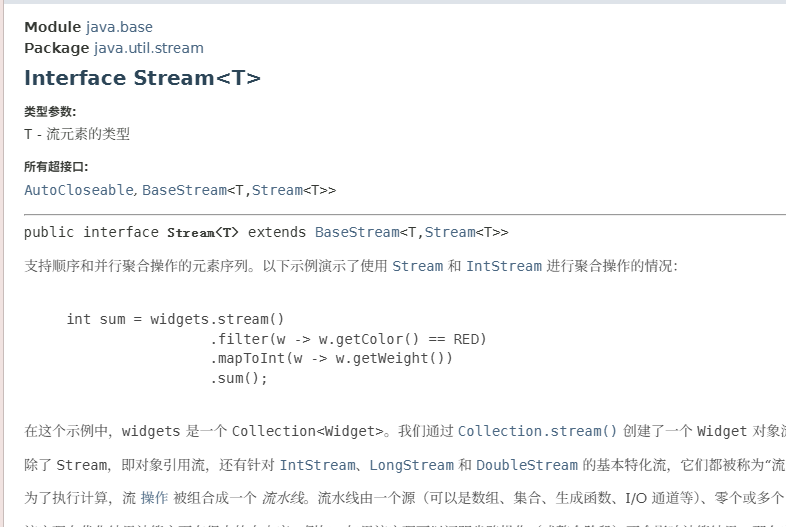
Task: Click the Interface Stream<T> heading
Action: pos(142,78)
